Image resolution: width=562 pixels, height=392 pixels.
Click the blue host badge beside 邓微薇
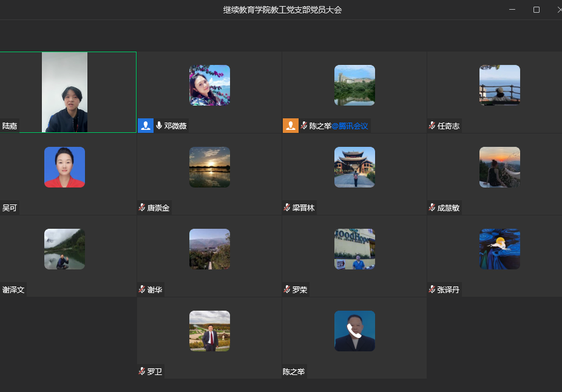[146, 126]
